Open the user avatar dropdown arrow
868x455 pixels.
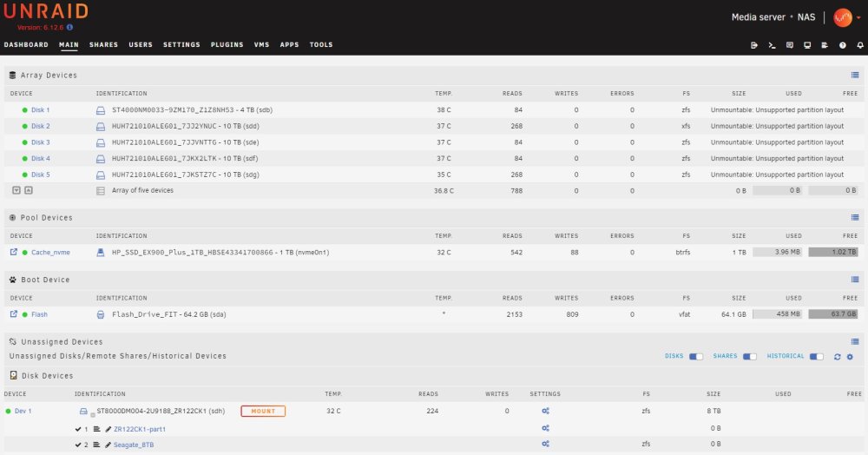[859, 17]
